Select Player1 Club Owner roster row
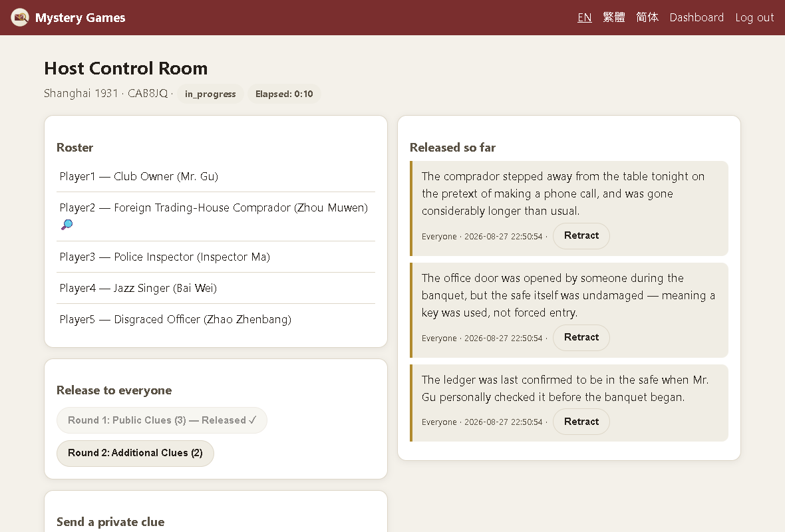 [x=216, y=177]
